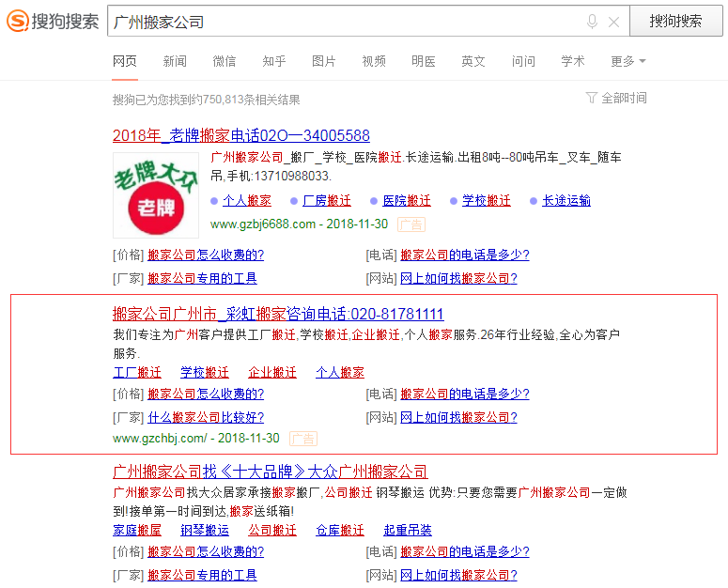Open the 家庭搬屋 sublink
The width and height of the screenshot is (728, 588).
tap(137, 530)
